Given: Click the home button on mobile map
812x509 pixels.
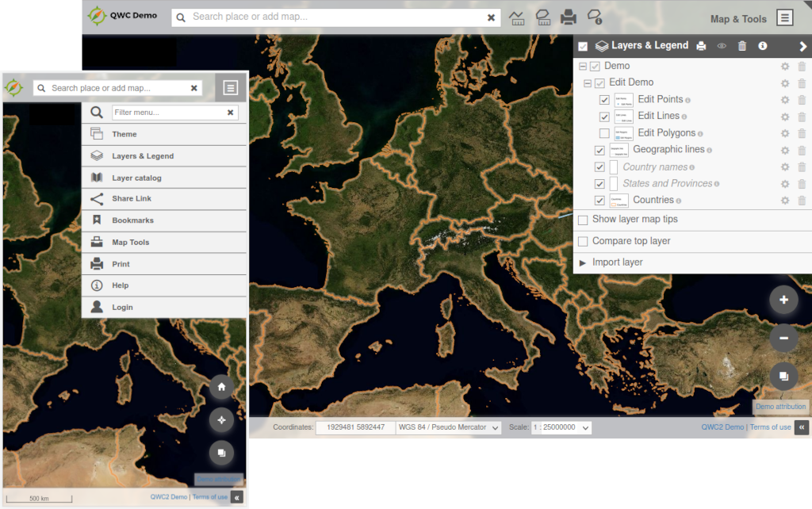Looking at the screenshot, I should (221, 387).
